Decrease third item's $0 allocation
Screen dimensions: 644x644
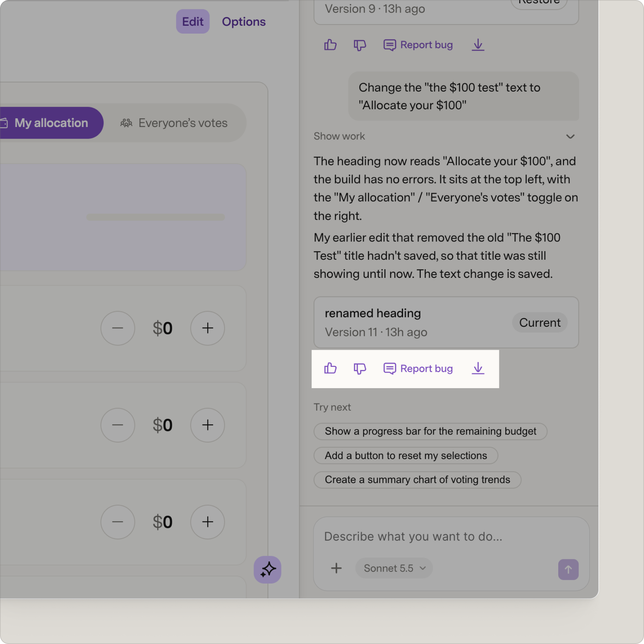pos(118,522)
